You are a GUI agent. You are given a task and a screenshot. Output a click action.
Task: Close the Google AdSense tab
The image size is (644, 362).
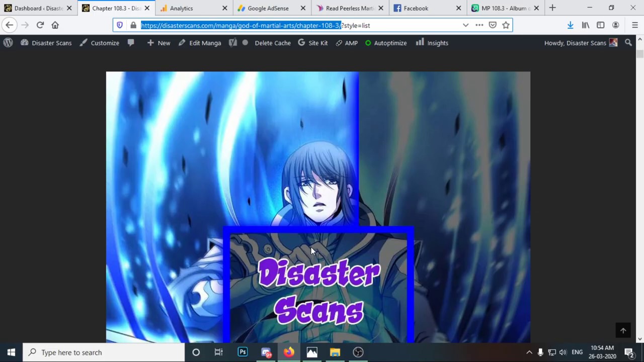(x=303, y=8)
